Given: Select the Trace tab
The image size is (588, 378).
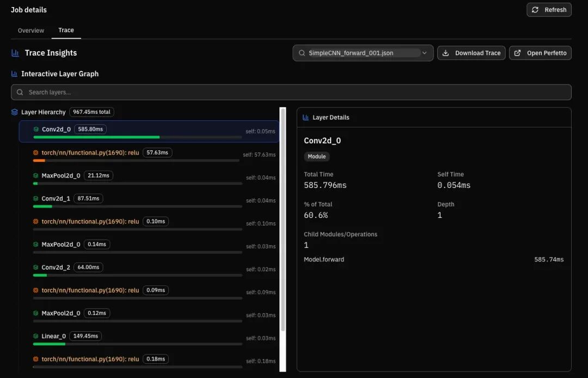Looking at the screenshot, I should click(x=66, y=30).
